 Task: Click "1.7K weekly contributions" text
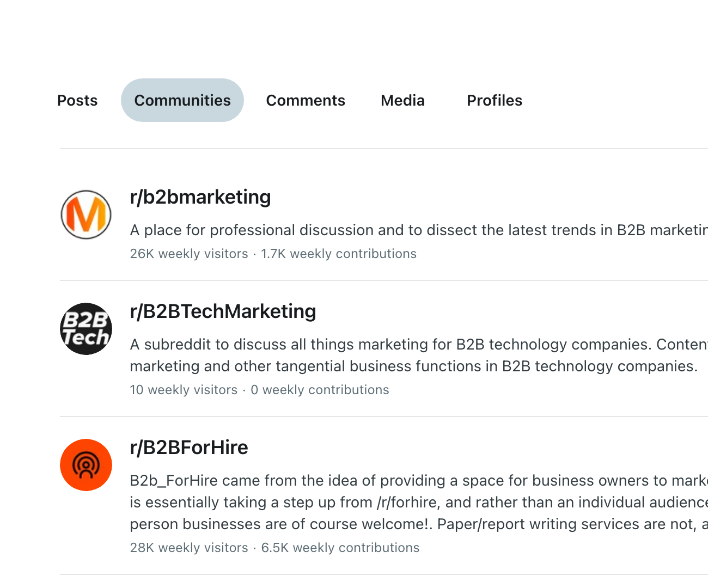[x=339, y=254]
